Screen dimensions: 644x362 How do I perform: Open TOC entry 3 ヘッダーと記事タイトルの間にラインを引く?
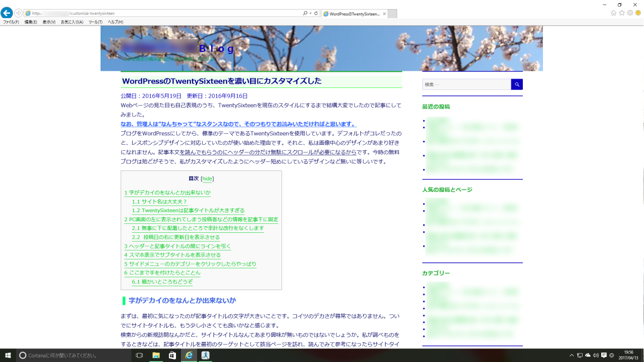coord(177,246)
